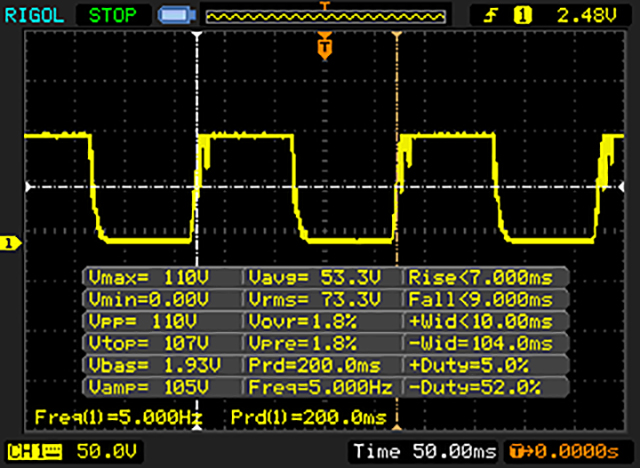Click the Vmin=0.00V measurement
The height and width of the screenshot is (468, 640).
[149, 299]
